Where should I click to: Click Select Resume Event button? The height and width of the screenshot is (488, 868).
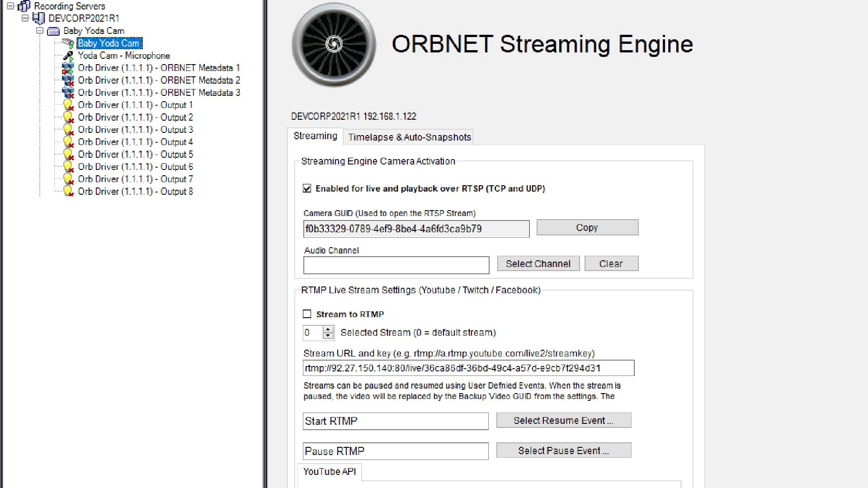pyautogui.click(x=564, y=421)
